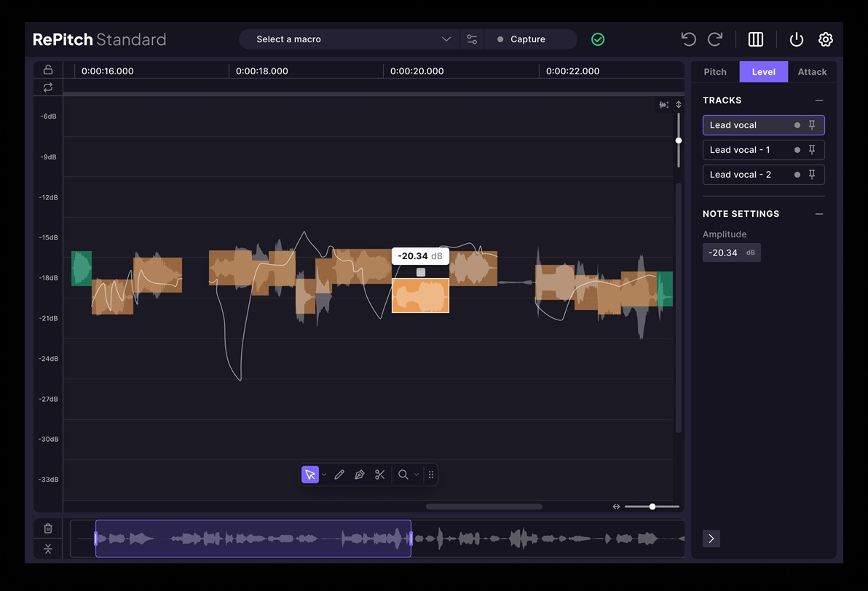
Task: Toggle the lock icon above timeline
Action: point(48,69)
